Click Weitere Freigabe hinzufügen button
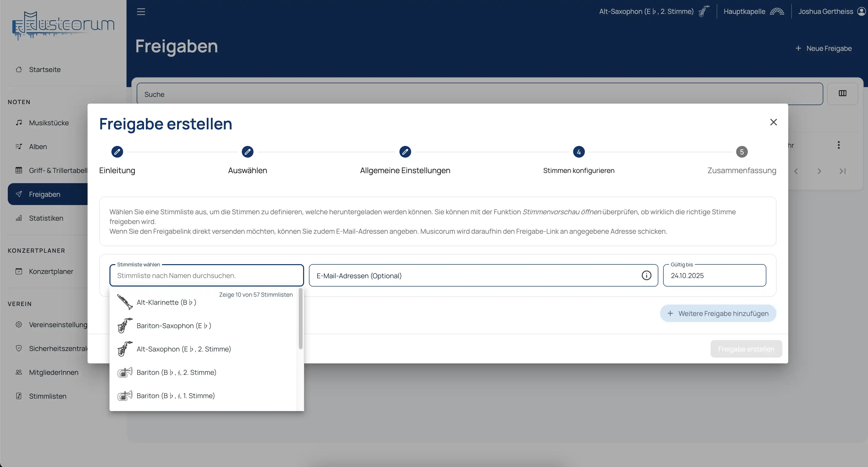The height and width of the screenshot is (467, 868). [x=718, y=313]
